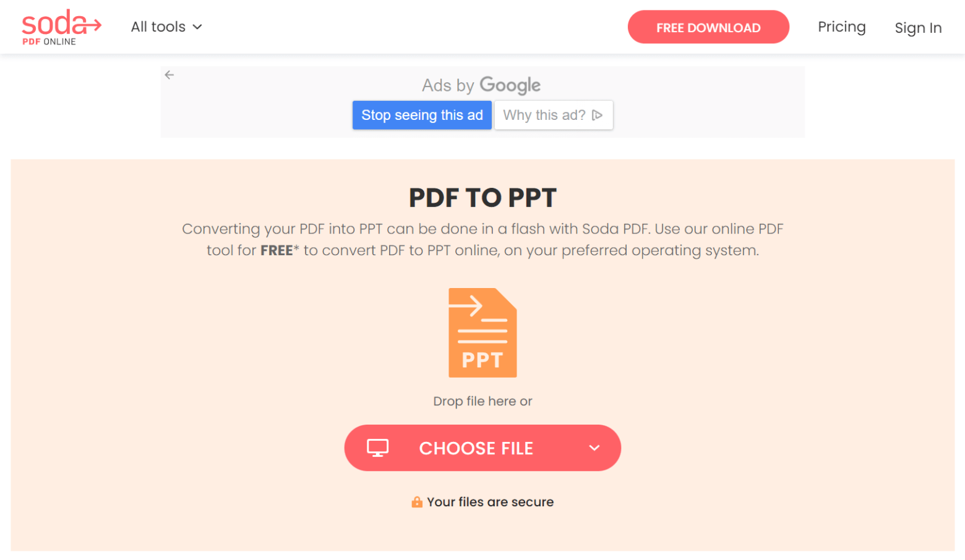Click the monitor icon inside Choose File
Viewport: 965px width, 560px height.
(377, 448)
